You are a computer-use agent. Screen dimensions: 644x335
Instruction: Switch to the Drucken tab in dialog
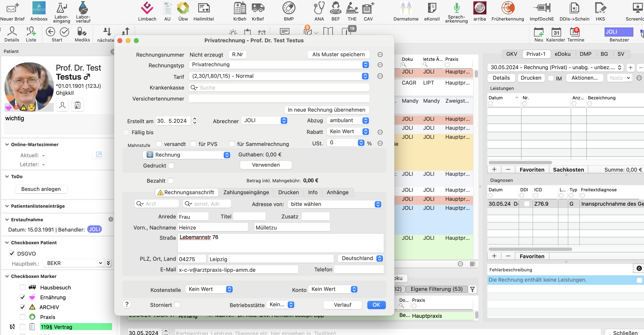[x=288, y=192]
